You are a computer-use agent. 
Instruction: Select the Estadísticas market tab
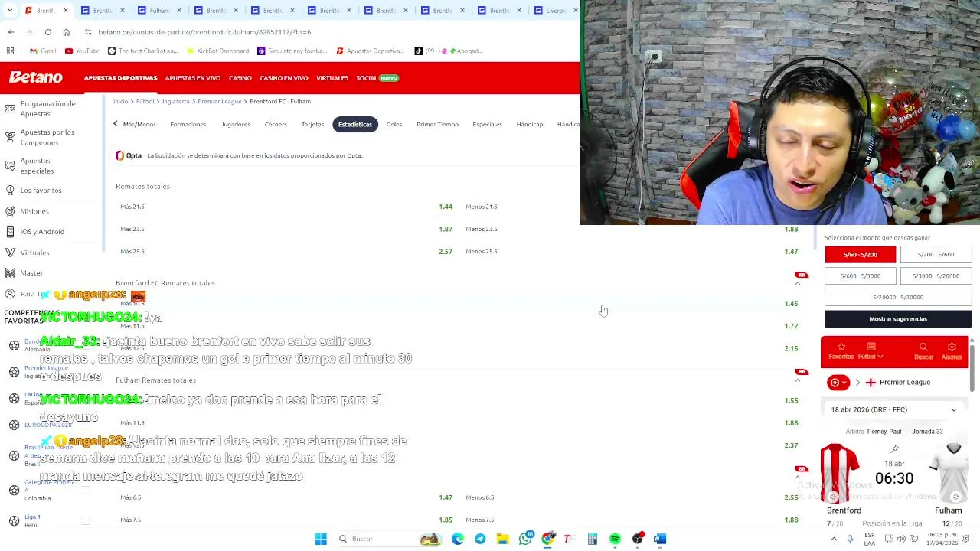355,124
